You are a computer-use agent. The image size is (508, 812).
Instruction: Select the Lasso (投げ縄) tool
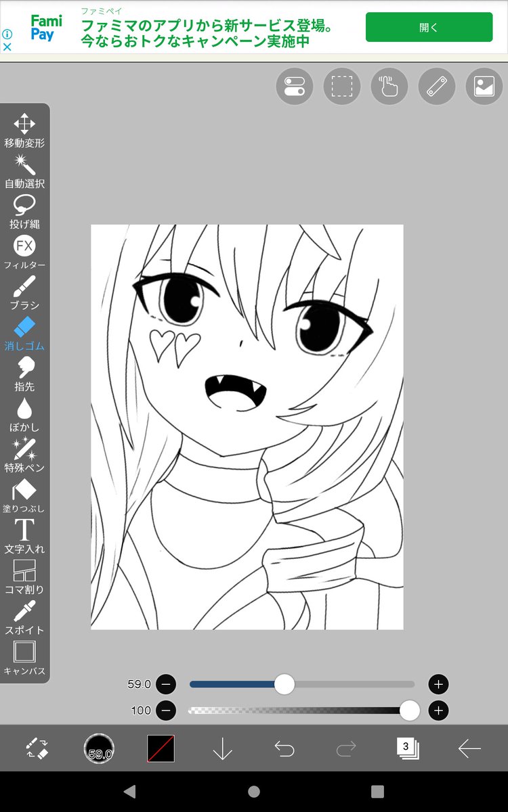tap(24, 212)
